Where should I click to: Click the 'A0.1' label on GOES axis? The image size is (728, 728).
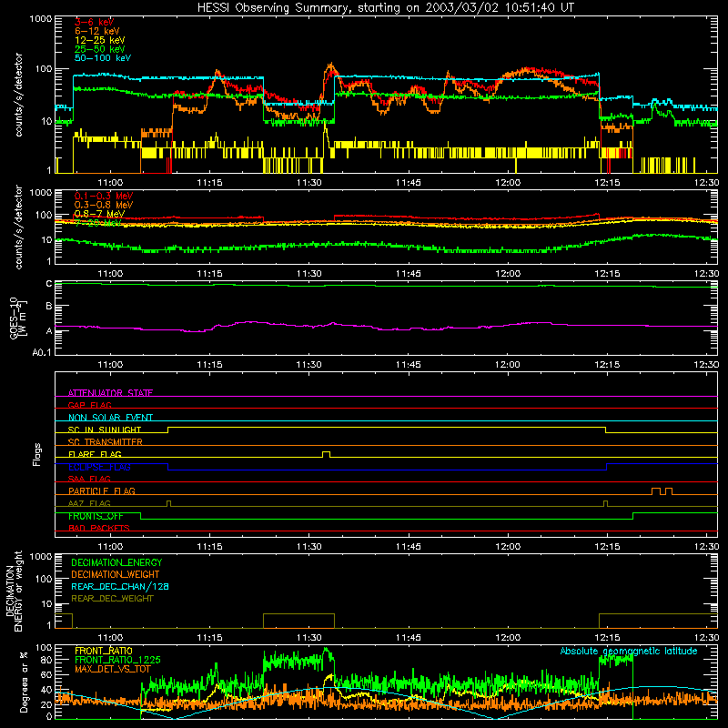[x=42, y=352]
